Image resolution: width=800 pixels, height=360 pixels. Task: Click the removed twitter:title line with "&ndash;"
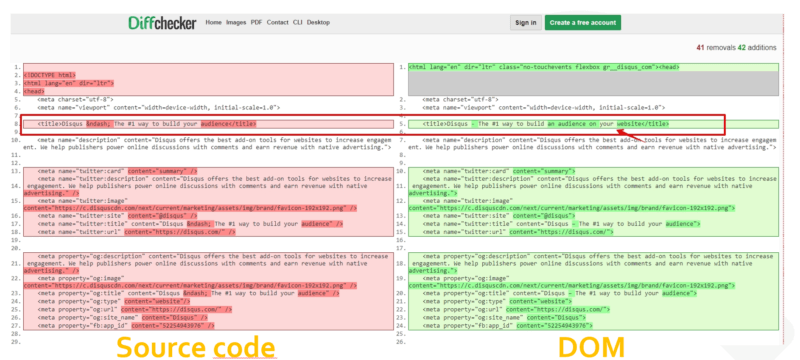tap(190, 224)
